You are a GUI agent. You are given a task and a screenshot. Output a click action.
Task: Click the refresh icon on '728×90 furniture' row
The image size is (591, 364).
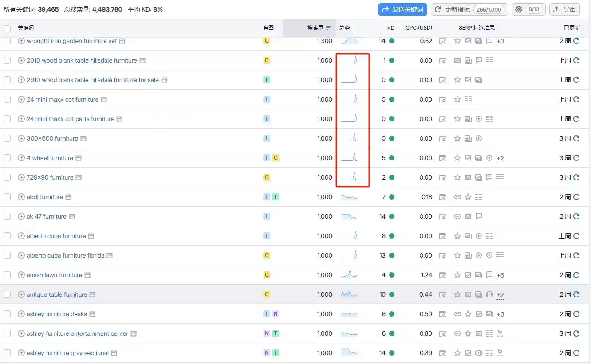576,177
